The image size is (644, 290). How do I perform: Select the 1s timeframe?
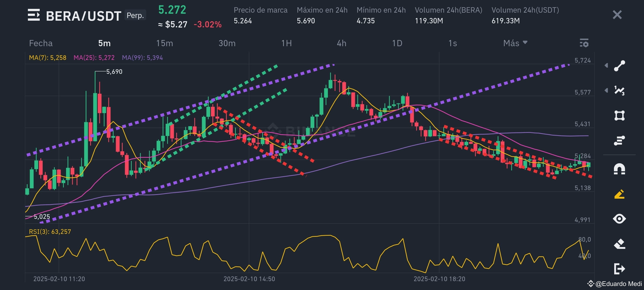tap(452, 43)
